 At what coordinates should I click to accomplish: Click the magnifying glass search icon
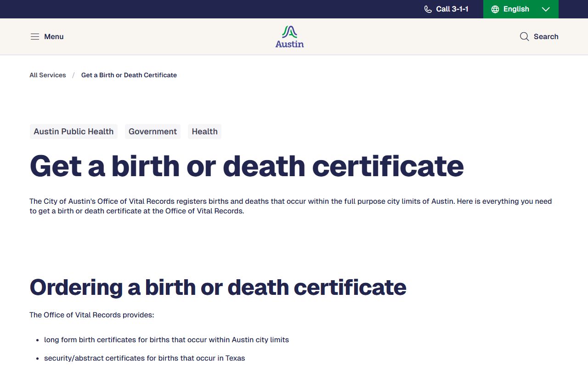[x=524, y=37]
